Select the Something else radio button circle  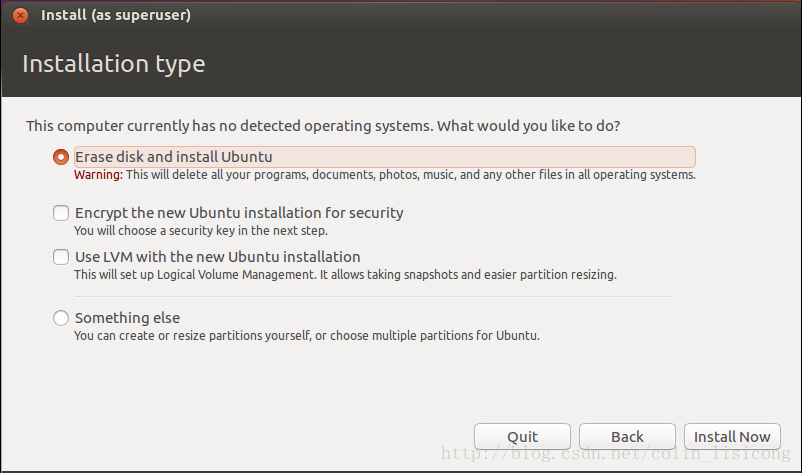[61, 318]
